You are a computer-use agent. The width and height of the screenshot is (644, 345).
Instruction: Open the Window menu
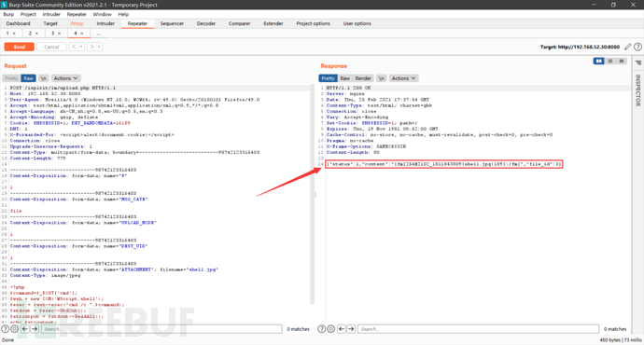click(x=103, y=14)
